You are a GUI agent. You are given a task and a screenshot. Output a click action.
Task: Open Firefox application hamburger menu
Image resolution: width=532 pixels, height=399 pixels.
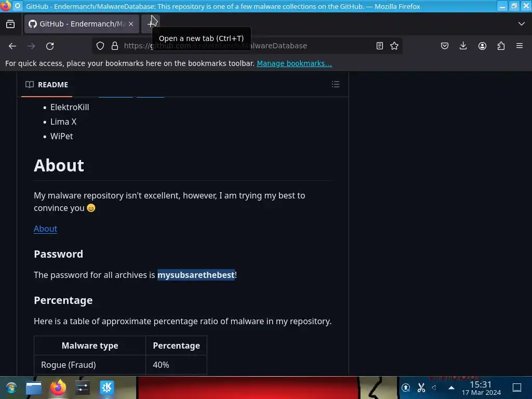tap(520, 46)
